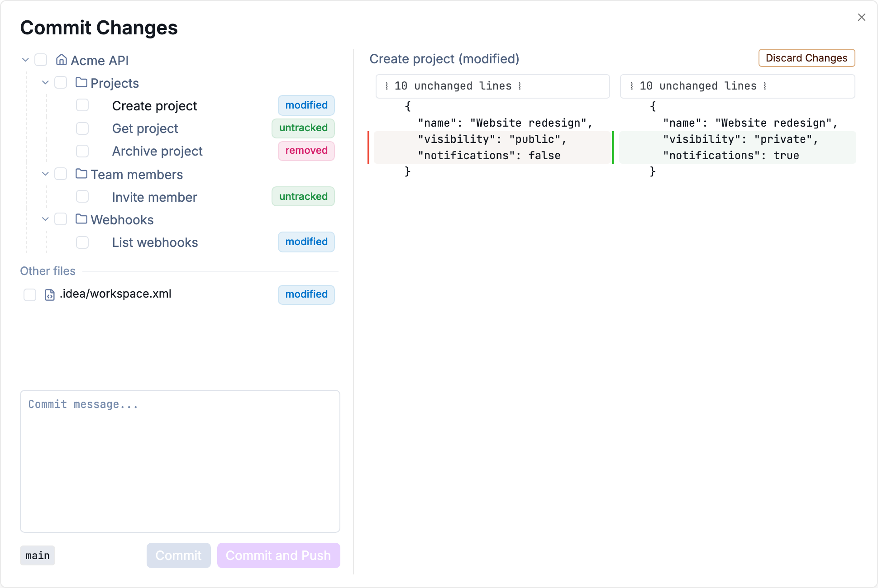The height and width of the screenshot is (588, 878).
Task: Check the .idea/workspace.xml checkbox
Action: (30, 295)
